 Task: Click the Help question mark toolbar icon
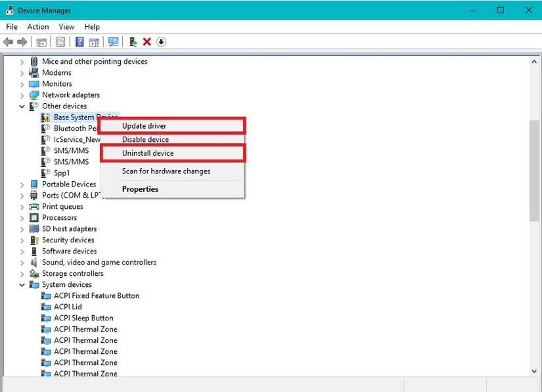78,41
